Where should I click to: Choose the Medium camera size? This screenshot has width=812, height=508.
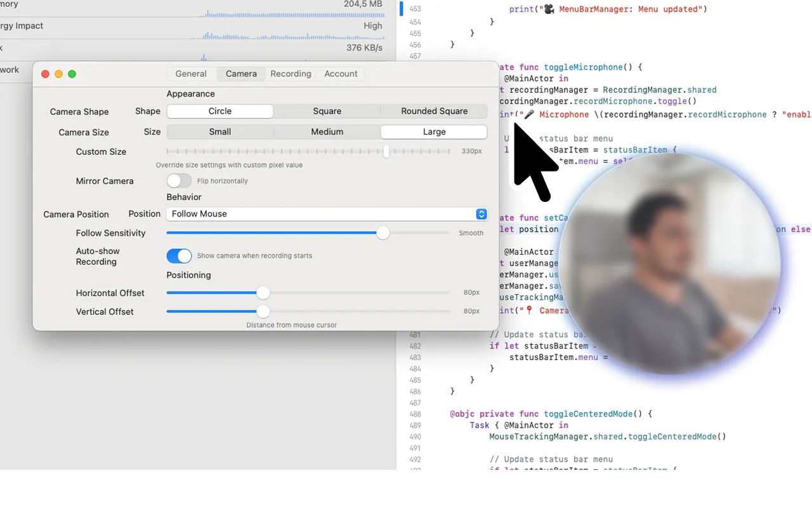pos(327,132)
